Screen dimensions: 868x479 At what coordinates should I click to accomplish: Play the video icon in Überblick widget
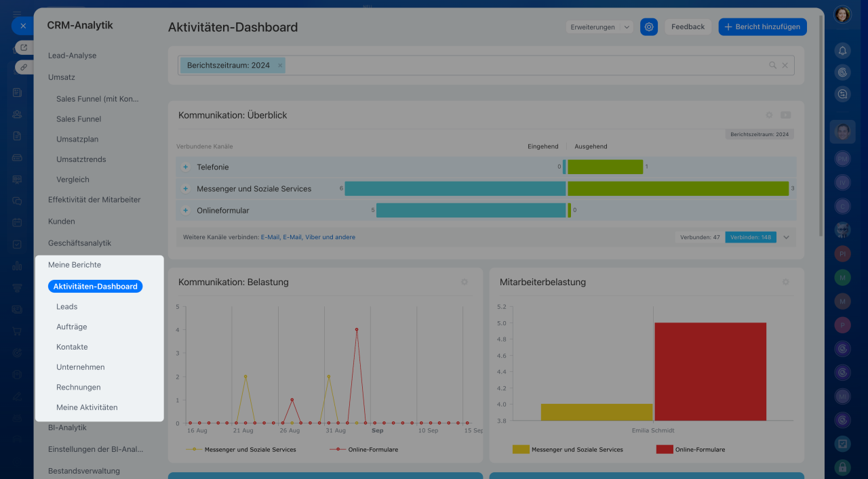coord(785,115)
